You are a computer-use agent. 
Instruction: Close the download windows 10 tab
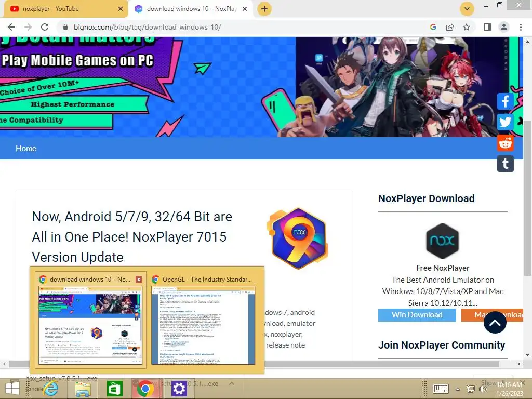pos(245,9)
